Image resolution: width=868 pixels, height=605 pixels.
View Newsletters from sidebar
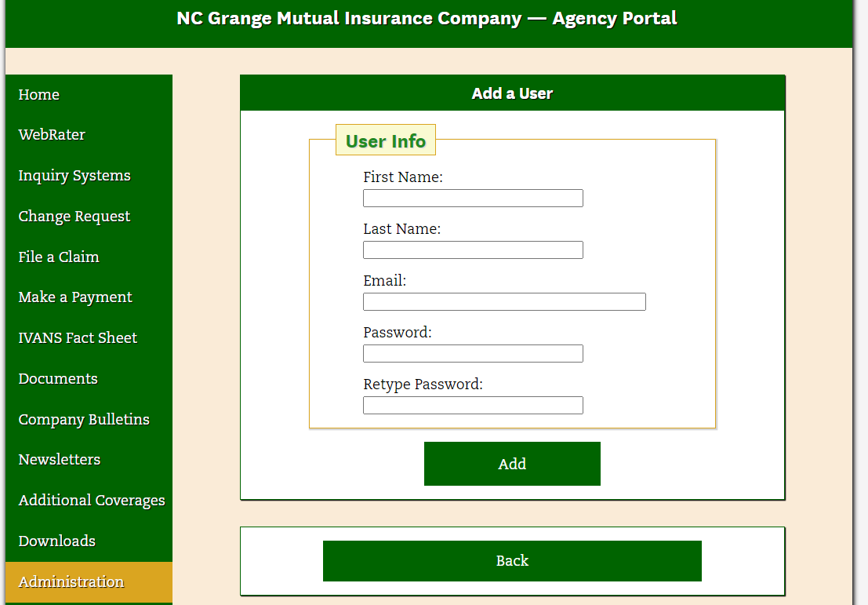tap(60, 460)
